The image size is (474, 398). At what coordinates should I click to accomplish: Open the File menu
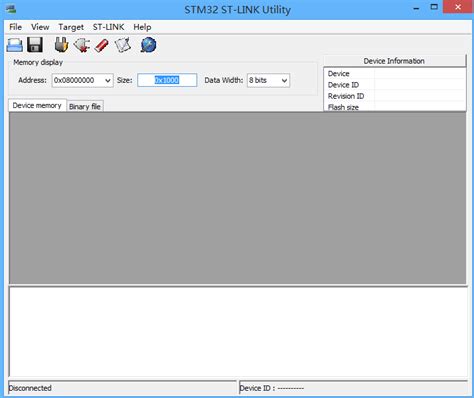point(16,27)
